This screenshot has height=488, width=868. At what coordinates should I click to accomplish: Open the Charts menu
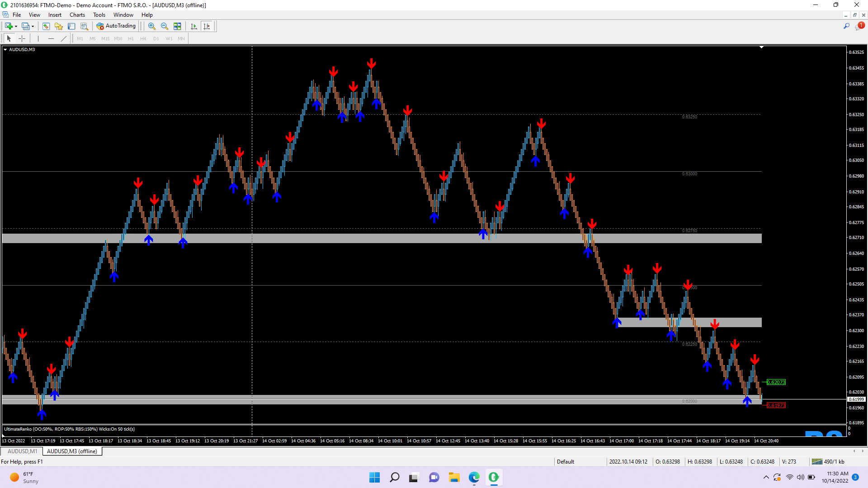point(77,15)
